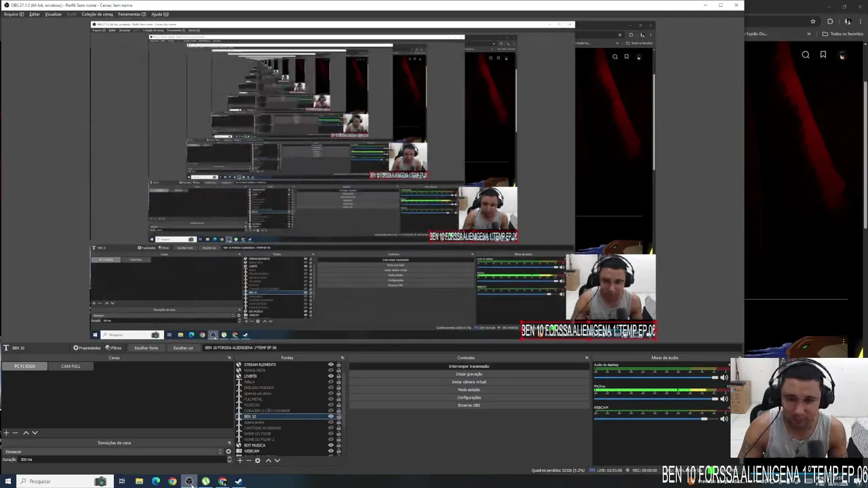868x488 pixels.
Task: Open Configurações from Controles
Action: pos(469,397)
